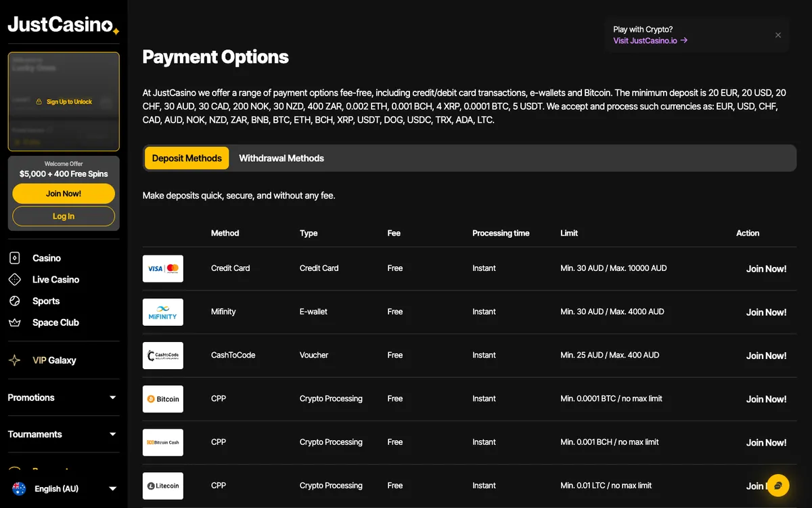Expand the Tournaments menu

coord(62,434)
